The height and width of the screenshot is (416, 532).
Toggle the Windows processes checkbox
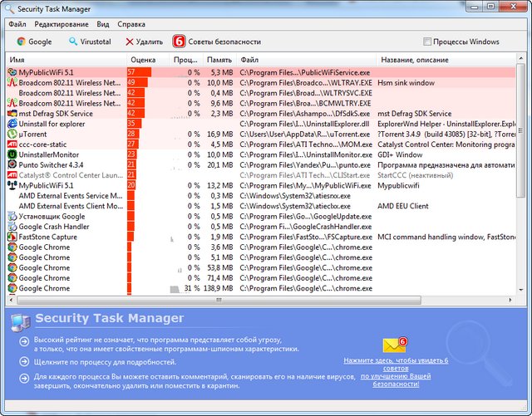427,42
